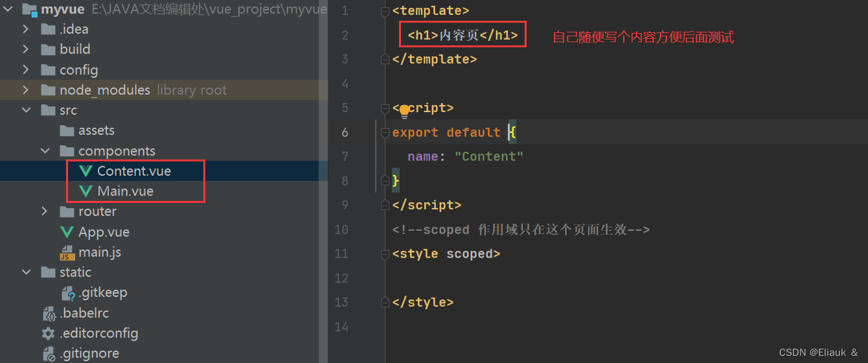Expand the .idea folder chevron

pos(26,29)
